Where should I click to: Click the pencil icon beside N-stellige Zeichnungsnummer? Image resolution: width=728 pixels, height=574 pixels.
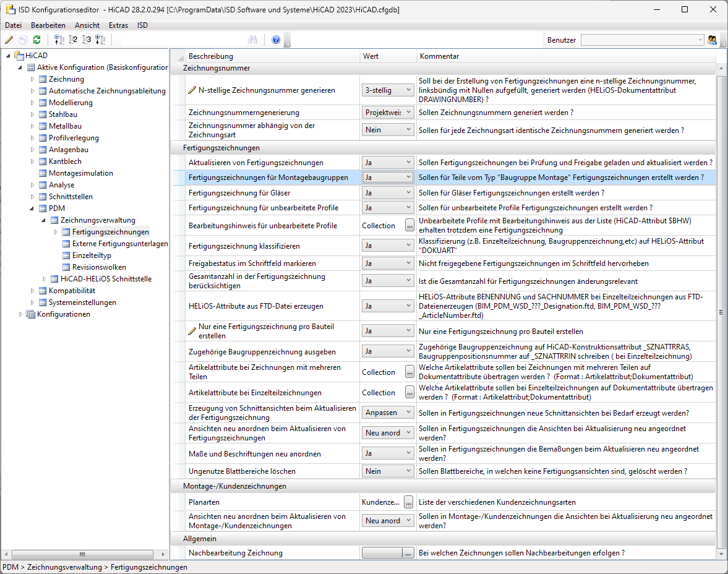[192, 90]
